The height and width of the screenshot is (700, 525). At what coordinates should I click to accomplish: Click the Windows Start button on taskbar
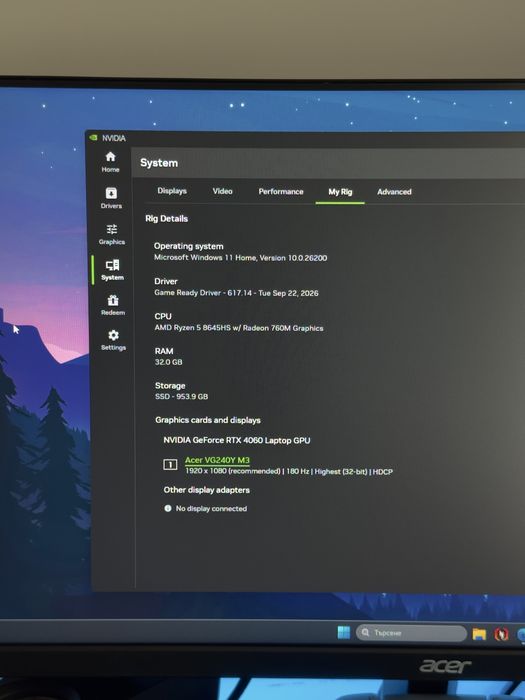click(x=344, y=632)
